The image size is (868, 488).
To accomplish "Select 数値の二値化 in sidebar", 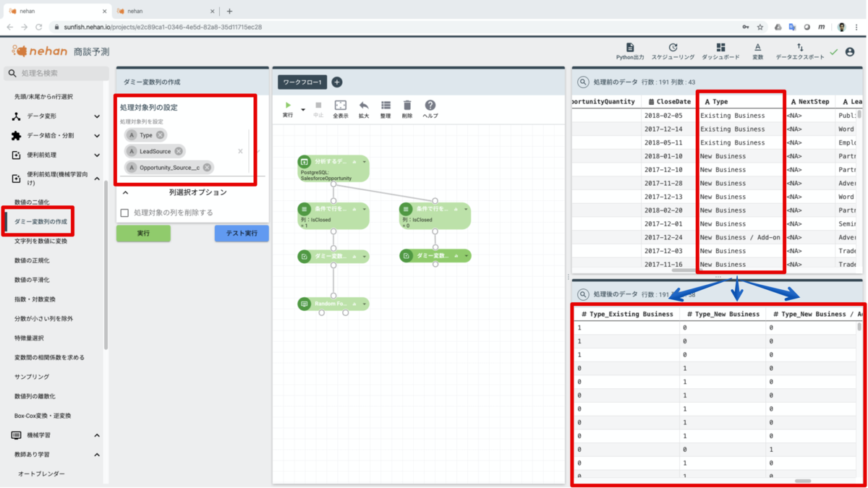I will click(x=33, y=202).
